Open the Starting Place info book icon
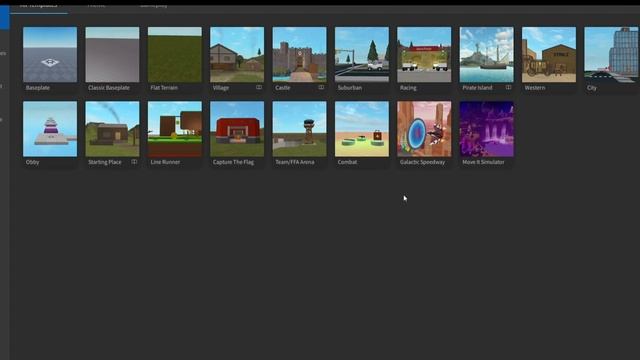The height and width of the screenshot is (360, 640). click(134, 162)
